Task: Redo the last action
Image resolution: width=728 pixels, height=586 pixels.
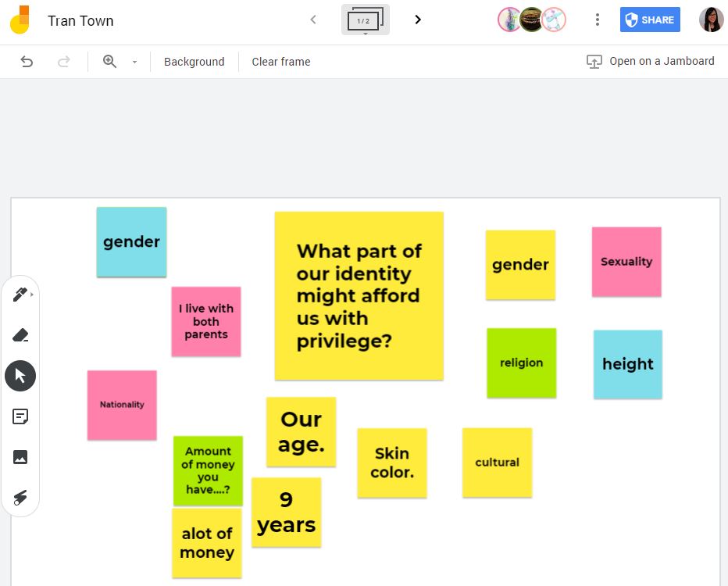Action: [x=63, y=61]
